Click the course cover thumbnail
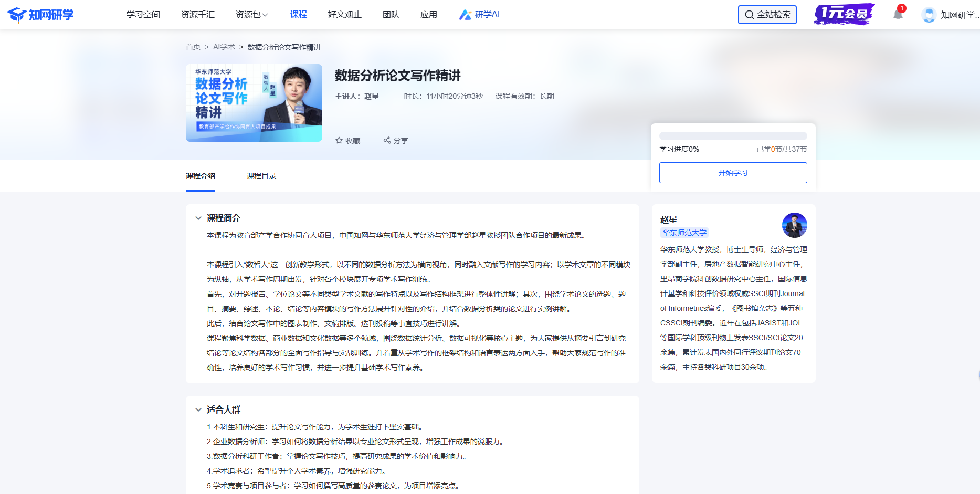This screenshot has width=980, height=494. (254, 103)
